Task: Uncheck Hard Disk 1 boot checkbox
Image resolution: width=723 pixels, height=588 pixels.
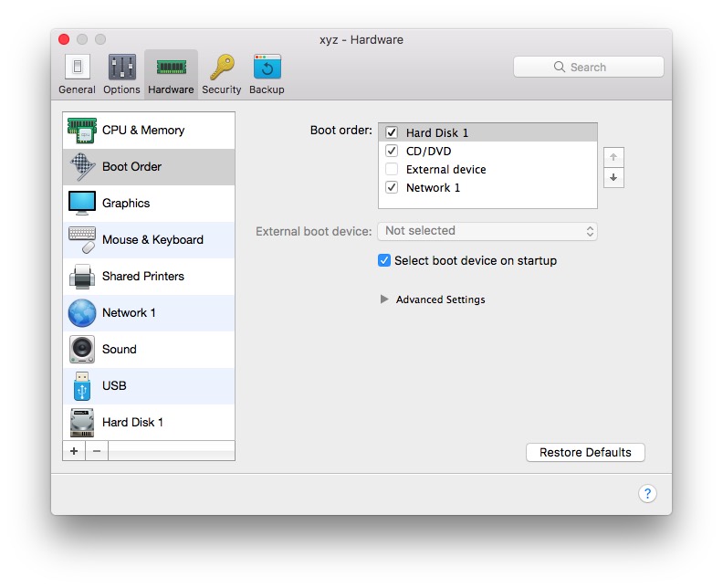Action: point(392,132)
